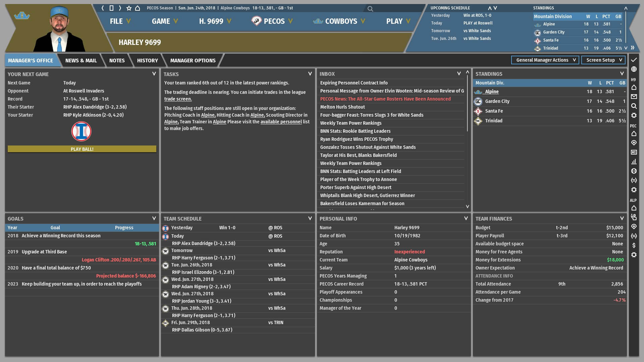Click the globe icon in right sidebar
Image resolution: width=644 pixels, height=362 pixels.
(634, 69)
